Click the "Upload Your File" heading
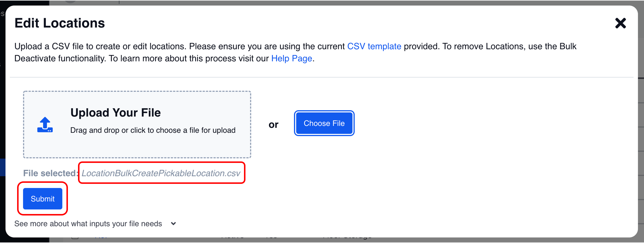644x243 pixels. click(x=115, y=113)
